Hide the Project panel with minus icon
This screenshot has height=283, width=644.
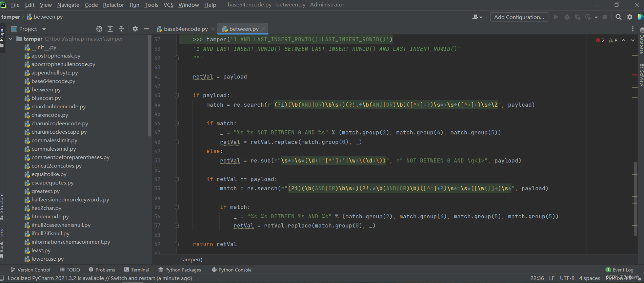pyautogui.click(x=146, y=29)
